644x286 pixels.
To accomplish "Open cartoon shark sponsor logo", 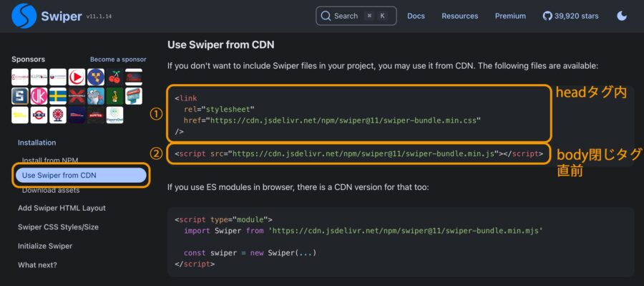I will point(96,96).
